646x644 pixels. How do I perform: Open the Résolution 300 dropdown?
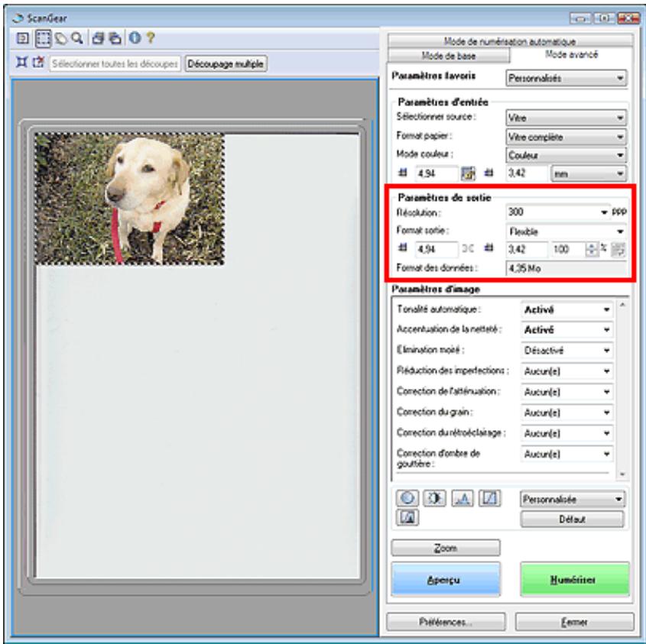[x=558, y=212]
